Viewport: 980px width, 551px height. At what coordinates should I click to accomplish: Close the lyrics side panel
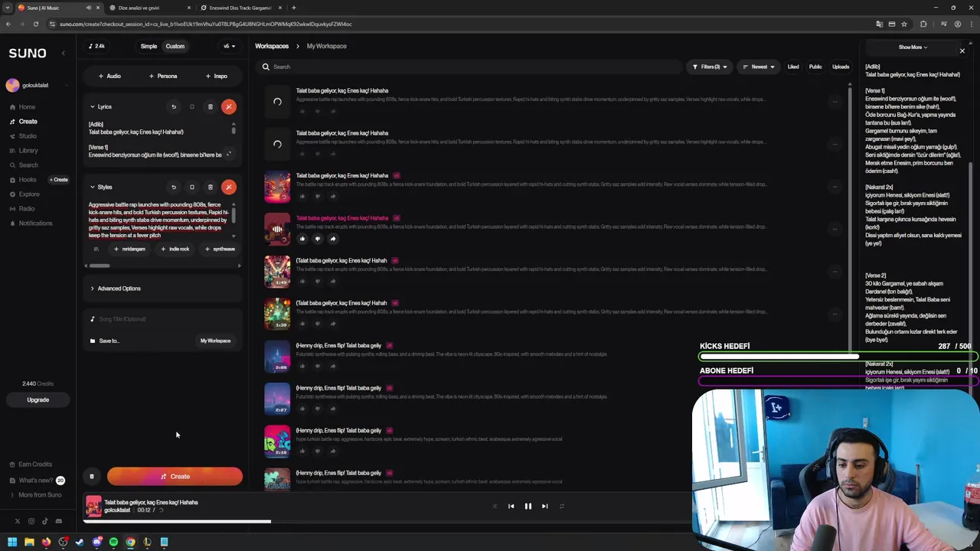click(962, 51)
